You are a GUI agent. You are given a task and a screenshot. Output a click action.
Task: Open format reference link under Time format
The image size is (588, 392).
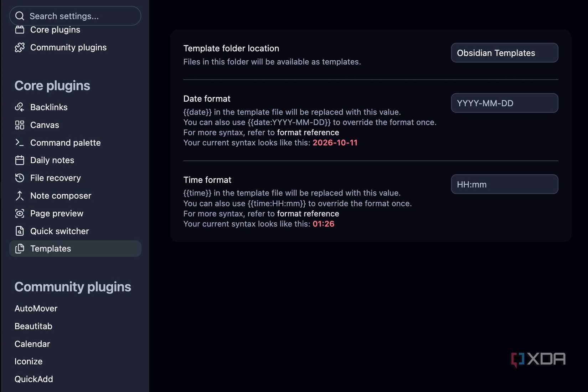pyautogui.click(x=308, y=214)
